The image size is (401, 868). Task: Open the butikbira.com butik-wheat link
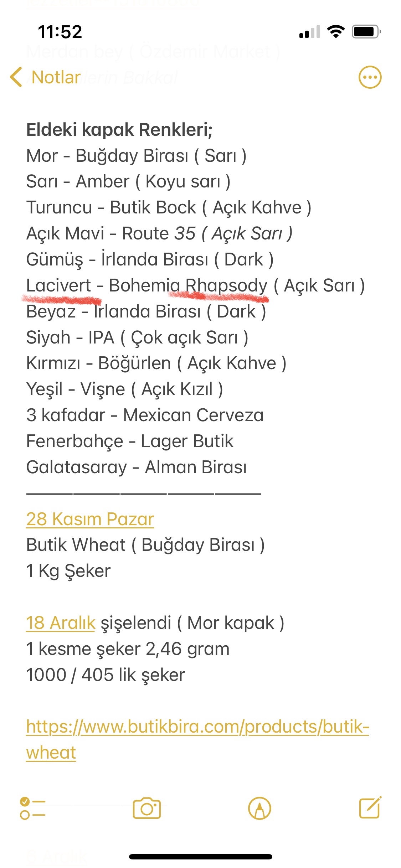click(x=197, y=739)
